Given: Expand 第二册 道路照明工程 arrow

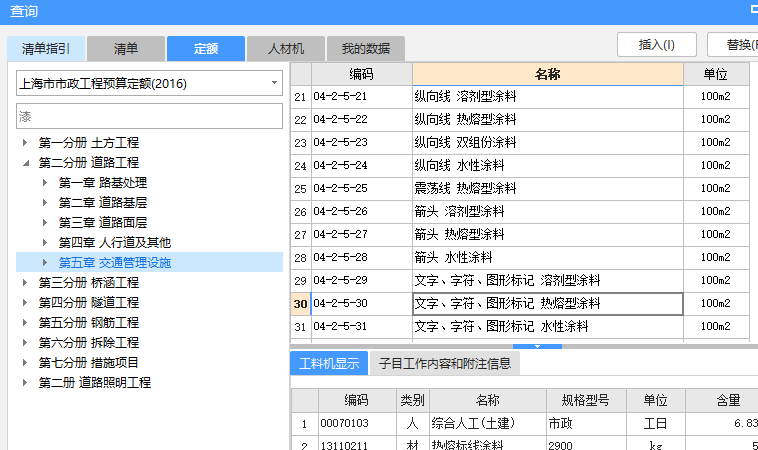Looking at the screenshot, I should click(x=25, y=382).
